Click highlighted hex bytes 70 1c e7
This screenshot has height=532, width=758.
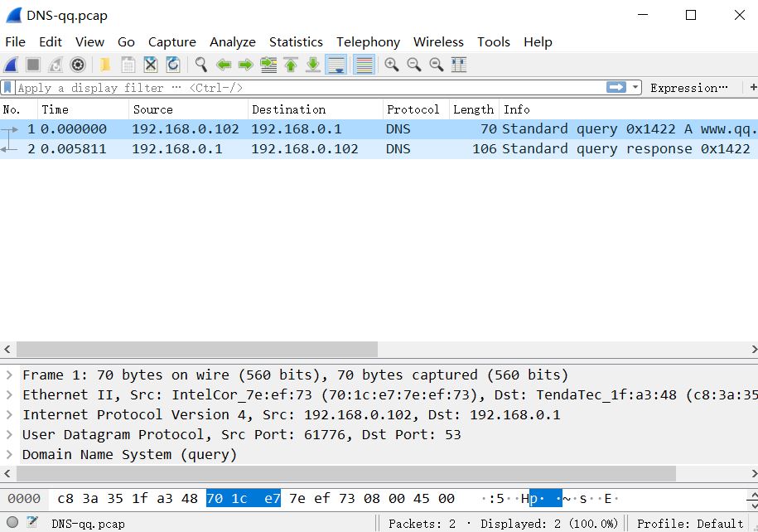pos(244,498)
